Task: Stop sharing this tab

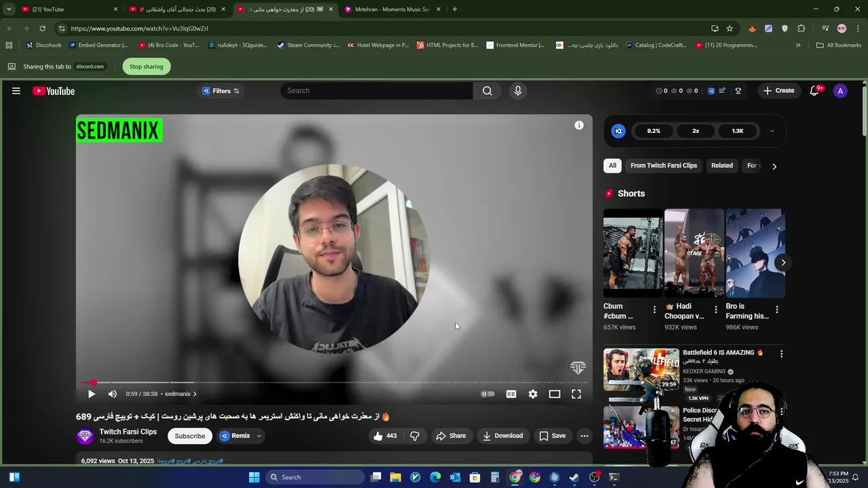Action: click(x=146, y=66)
